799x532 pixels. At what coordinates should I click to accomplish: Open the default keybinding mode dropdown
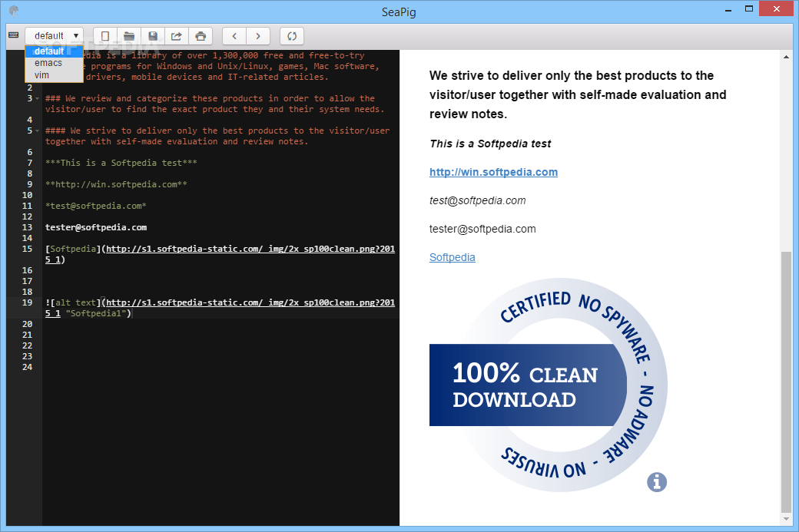pyautogui.click(x=54, y=35)
